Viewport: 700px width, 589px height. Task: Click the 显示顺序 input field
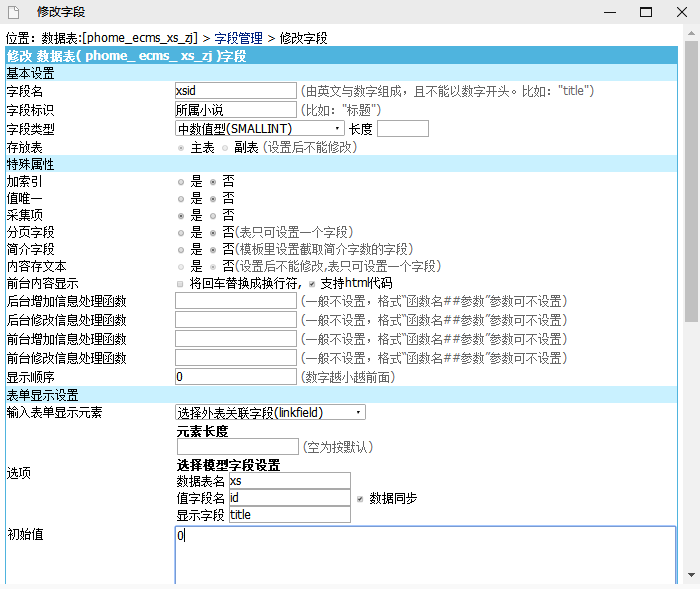(x=235, y=377)
